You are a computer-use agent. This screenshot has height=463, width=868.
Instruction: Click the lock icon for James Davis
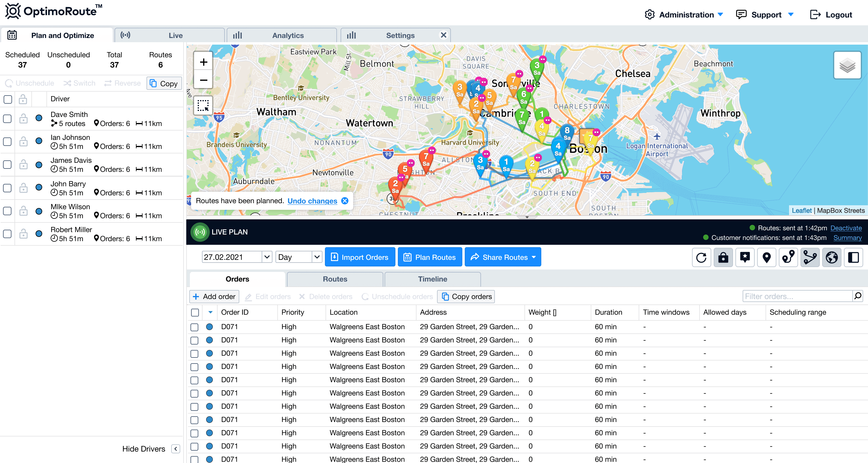tap(23, 165)
